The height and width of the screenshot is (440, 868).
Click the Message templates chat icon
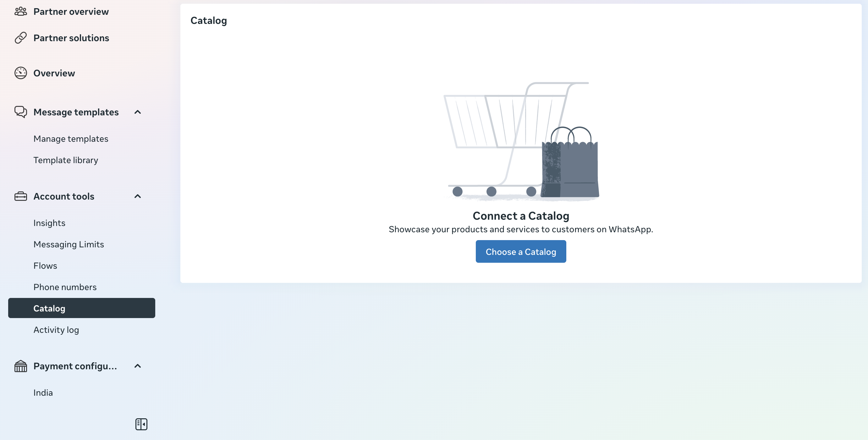point(20,112)
